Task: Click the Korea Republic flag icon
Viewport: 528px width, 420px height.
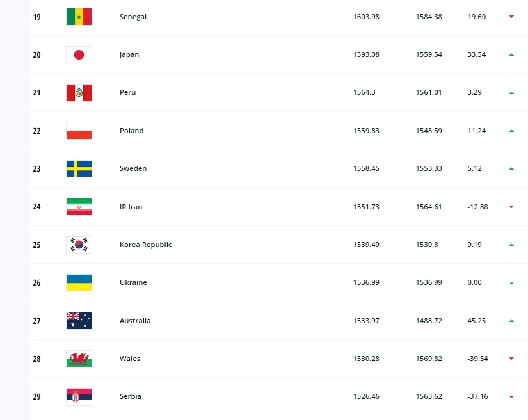Action: pos(79,245)
